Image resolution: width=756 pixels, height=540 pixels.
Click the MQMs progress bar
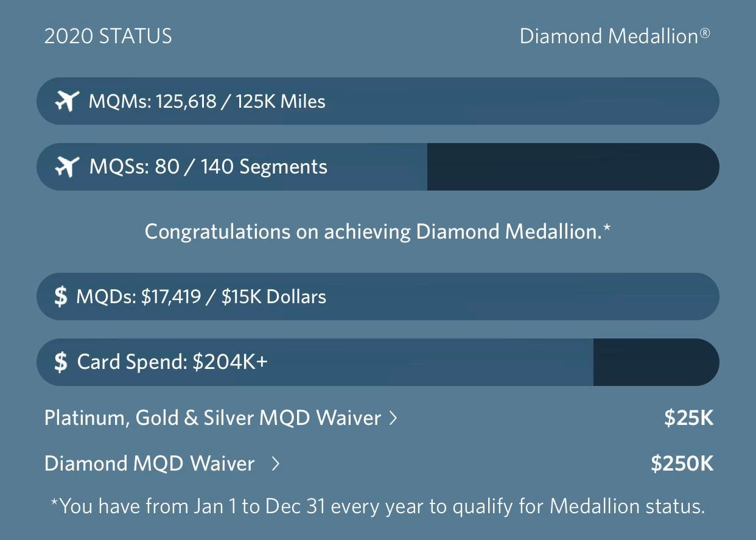tap(377, 101)
